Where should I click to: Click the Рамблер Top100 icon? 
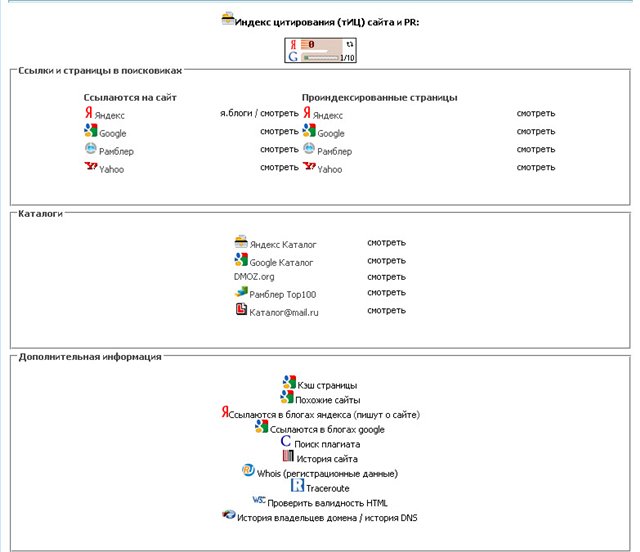[241, 291]
